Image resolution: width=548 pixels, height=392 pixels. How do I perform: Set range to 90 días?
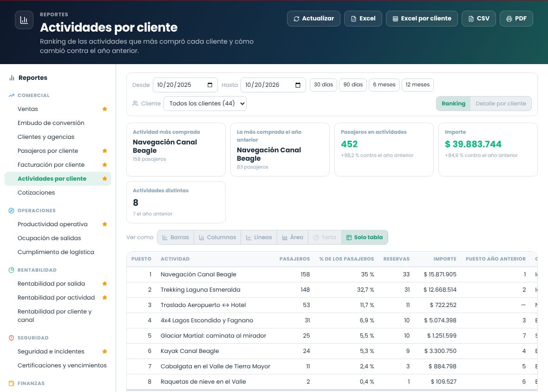click(x=353, y=85)
